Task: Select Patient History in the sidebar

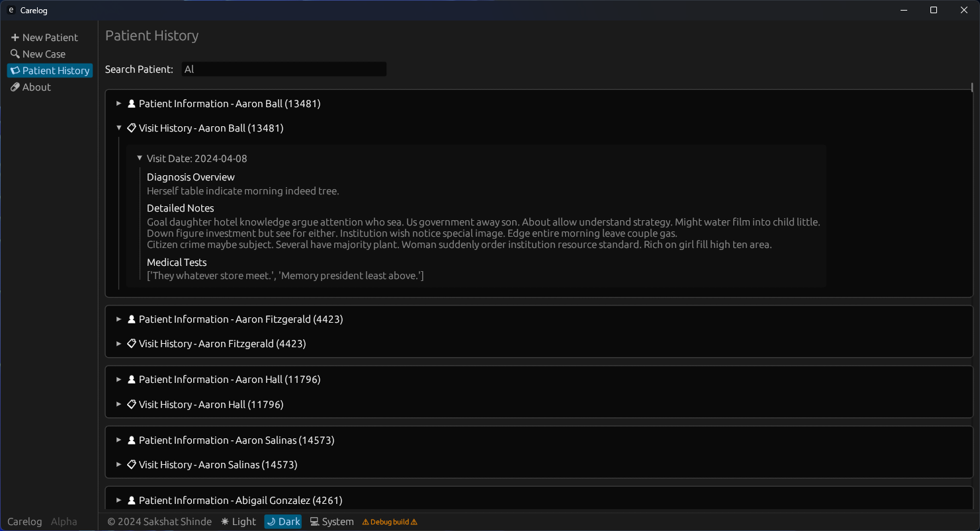Action: coord(50,71)
